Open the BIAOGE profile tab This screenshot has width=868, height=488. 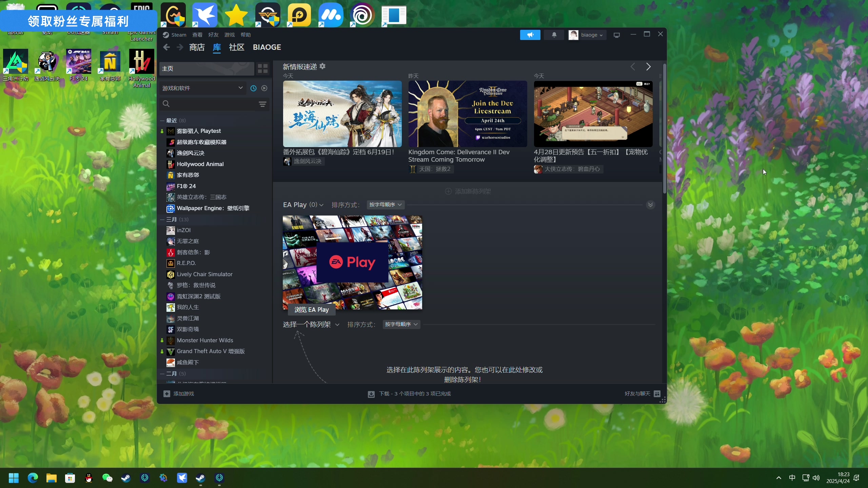point(267,47)
